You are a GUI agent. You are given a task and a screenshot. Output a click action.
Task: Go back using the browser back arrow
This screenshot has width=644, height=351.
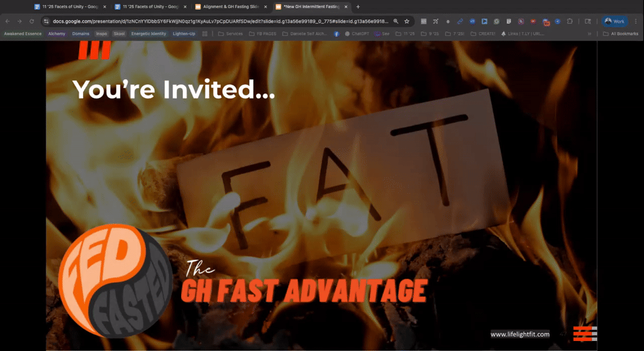tap(8, 21)
